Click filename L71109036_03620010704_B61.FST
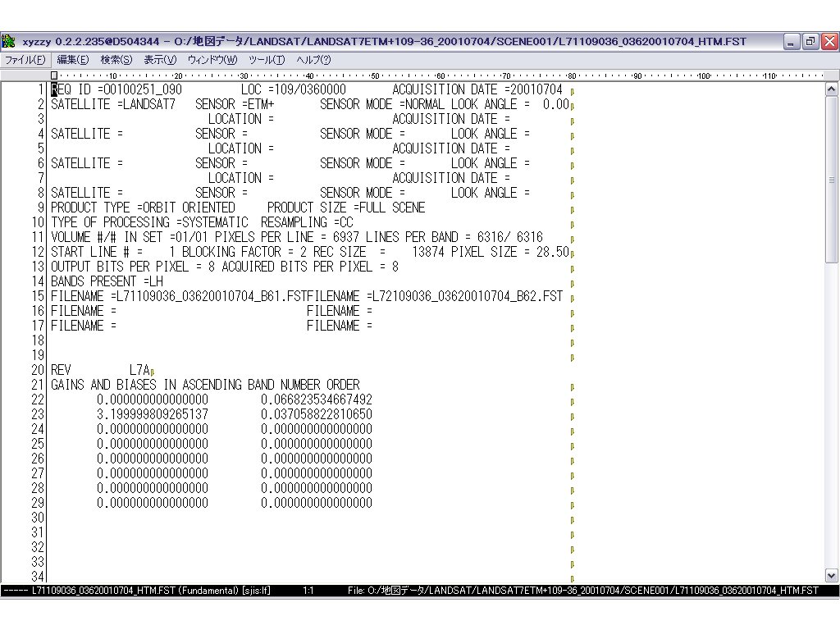The height and width of the screenshot is (630, 840). [212, 296]
